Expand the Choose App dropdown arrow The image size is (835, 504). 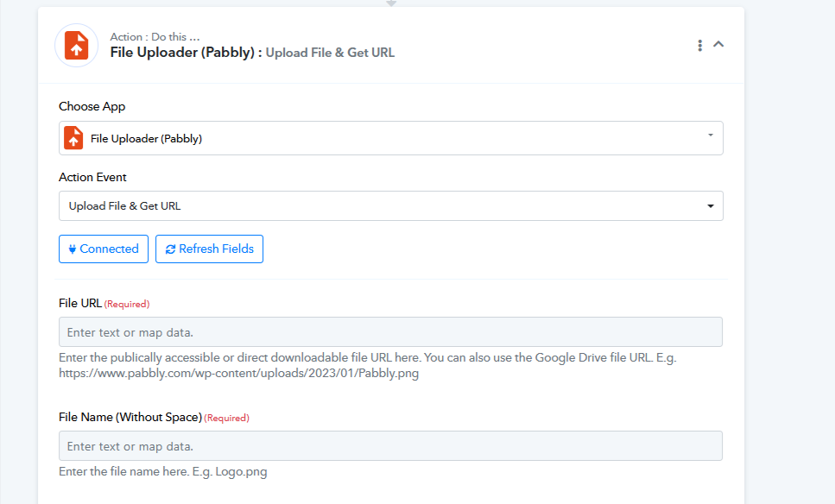tap(710, 135)
